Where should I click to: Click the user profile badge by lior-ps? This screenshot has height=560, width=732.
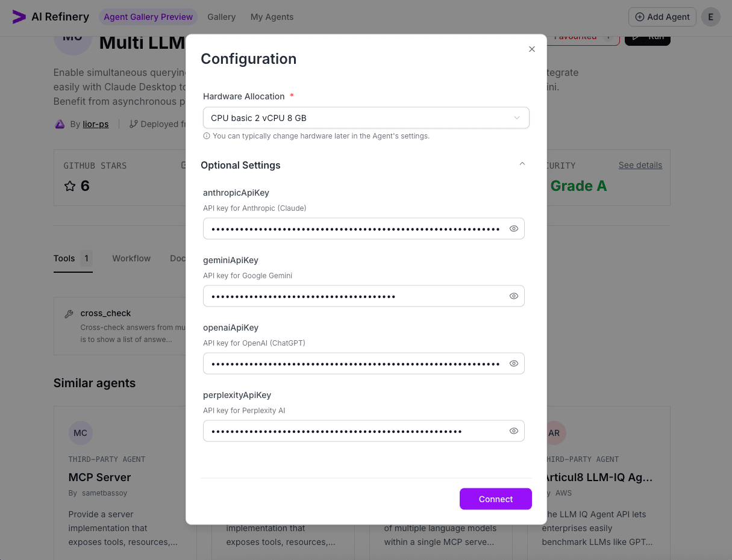59,123
